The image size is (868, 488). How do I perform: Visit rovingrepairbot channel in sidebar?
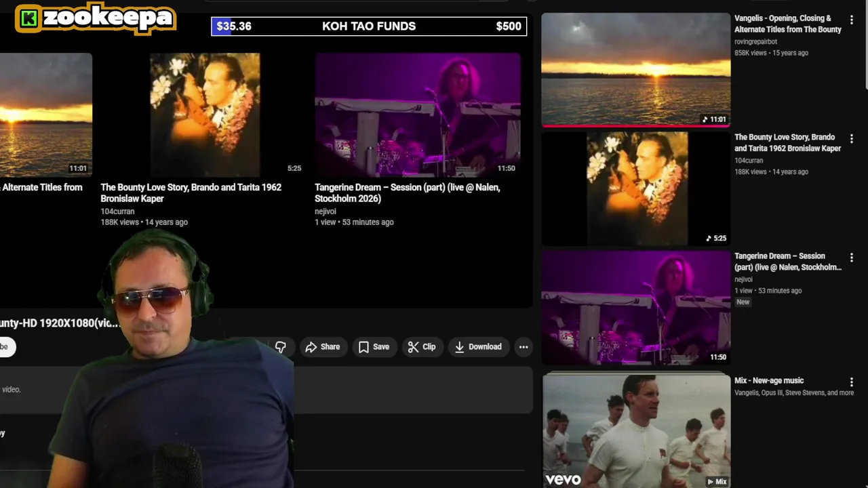tap(755, 42)
